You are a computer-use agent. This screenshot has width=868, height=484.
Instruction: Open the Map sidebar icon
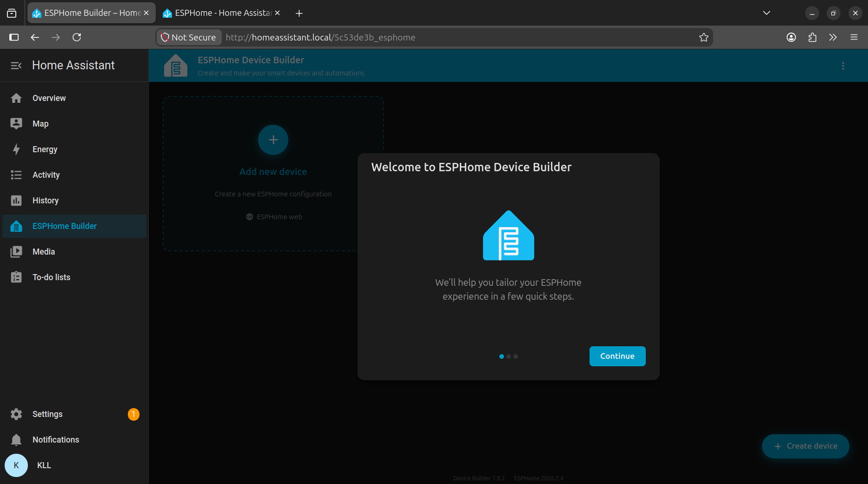16,124
